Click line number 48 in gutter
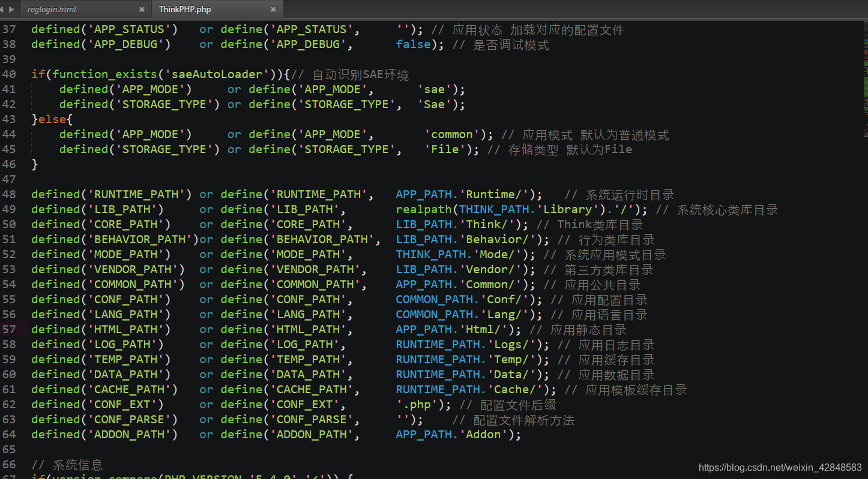 pyautogui.click(x=9, y=194)
